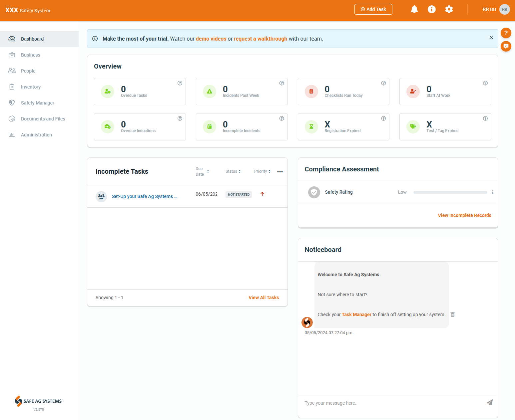The width and height of the screenshot is (515, 420).
Task: Sort tasks by Status column
Action: point(233,171)
